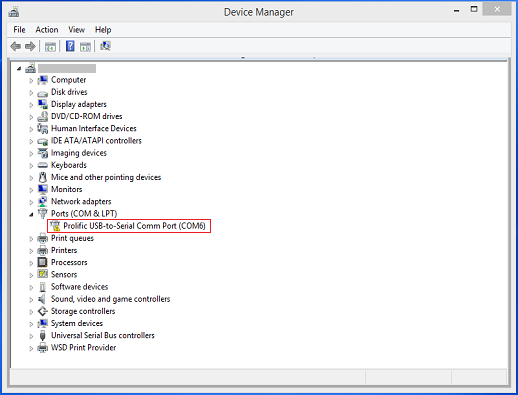Select the WSD Print Provider label
The height and width of the screenshot is (395, 518).
coord(83,347)
